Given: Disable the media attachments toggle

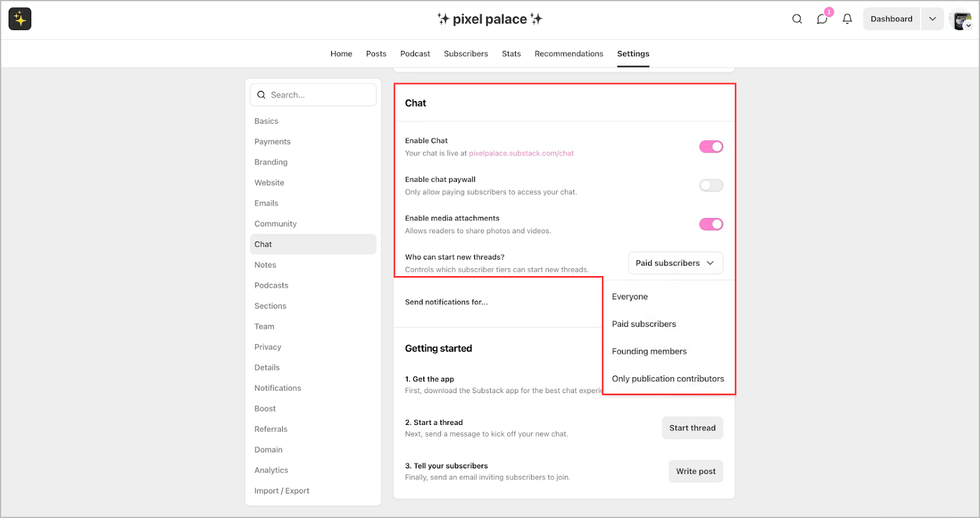Looking at the screenshot, I should pos(710,224).
